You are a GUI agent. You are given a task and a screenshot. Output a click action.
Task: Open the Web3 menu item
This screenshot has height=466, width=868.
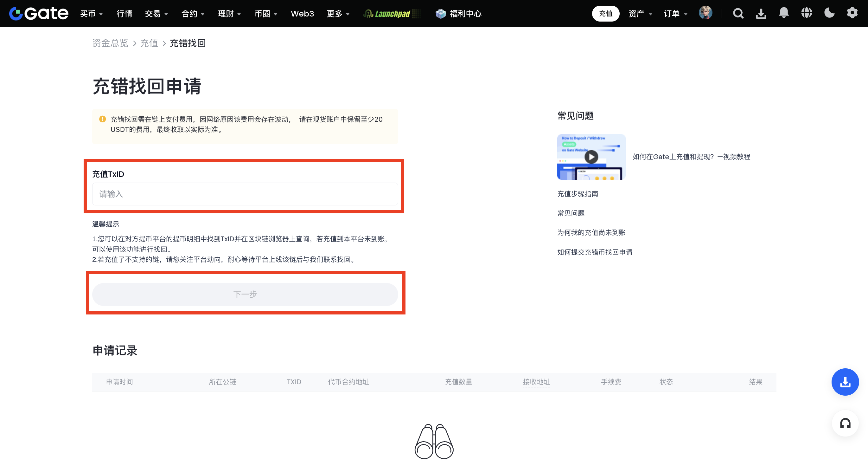point(302,14)
